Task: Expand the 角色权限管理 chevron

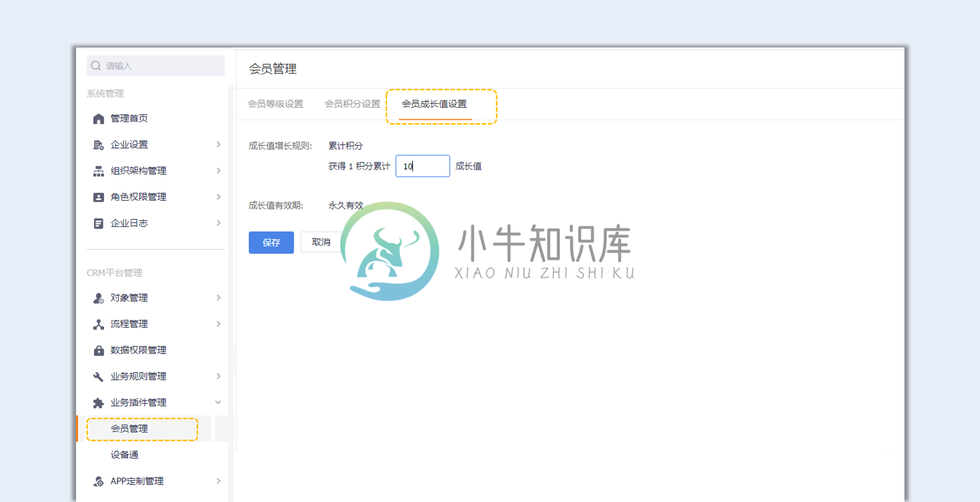Action: [219, 197]
